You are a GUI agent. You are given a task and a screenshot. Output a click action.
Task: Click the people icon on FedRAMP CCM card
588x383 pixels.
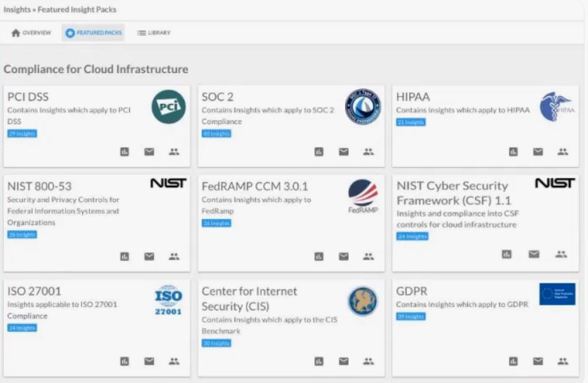click(368, 256)
